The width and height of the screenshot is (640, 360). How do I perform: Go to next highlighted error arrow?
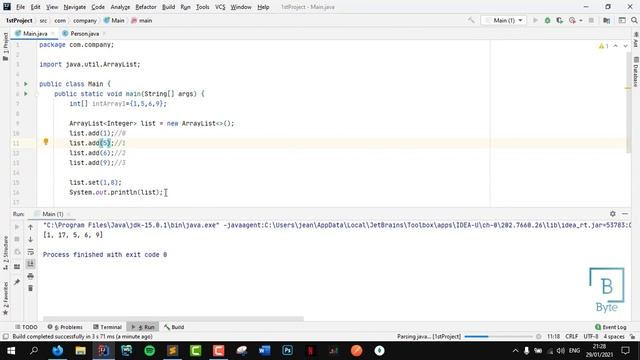625,46
